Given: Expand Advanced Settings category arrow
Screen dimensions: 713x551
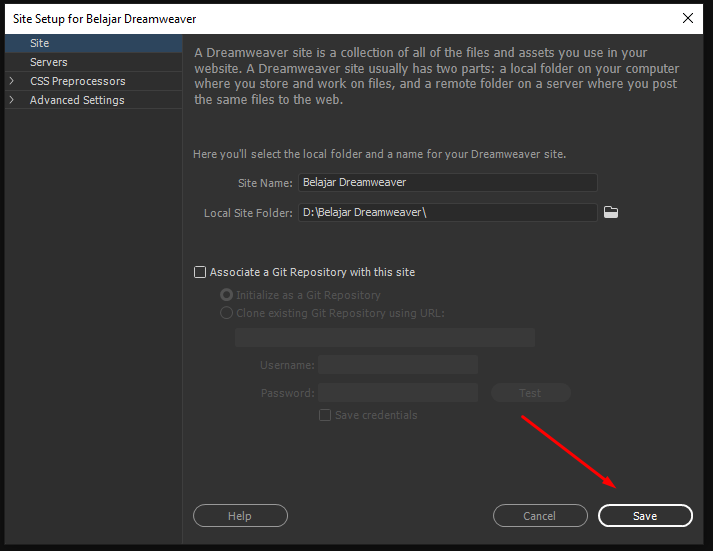Looking at the screenshot, I should pos(12,100).
